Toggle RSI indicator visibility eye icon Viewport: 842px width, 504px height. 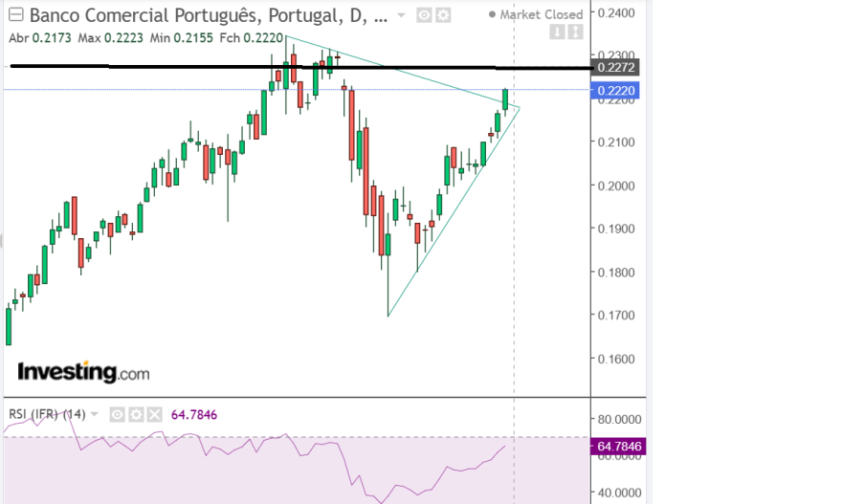(117, 414)
